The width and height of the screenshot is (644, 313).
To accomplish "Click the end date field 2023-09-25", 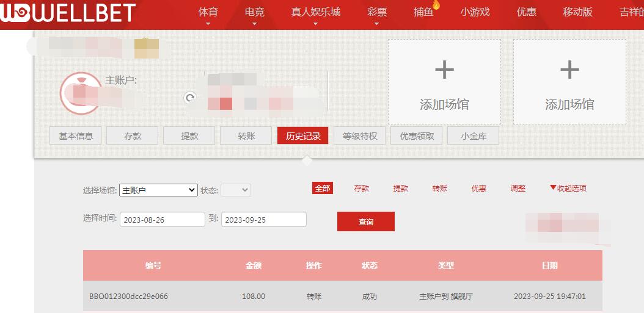I will 264,220.
